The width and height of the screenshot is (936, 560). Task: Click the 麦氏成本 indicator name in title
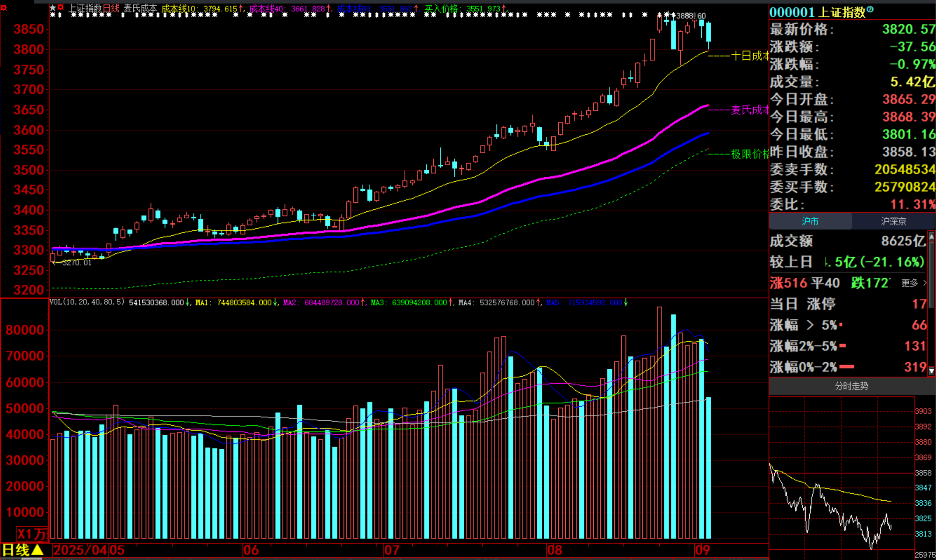pyautogui.click(x=140, y=8)
